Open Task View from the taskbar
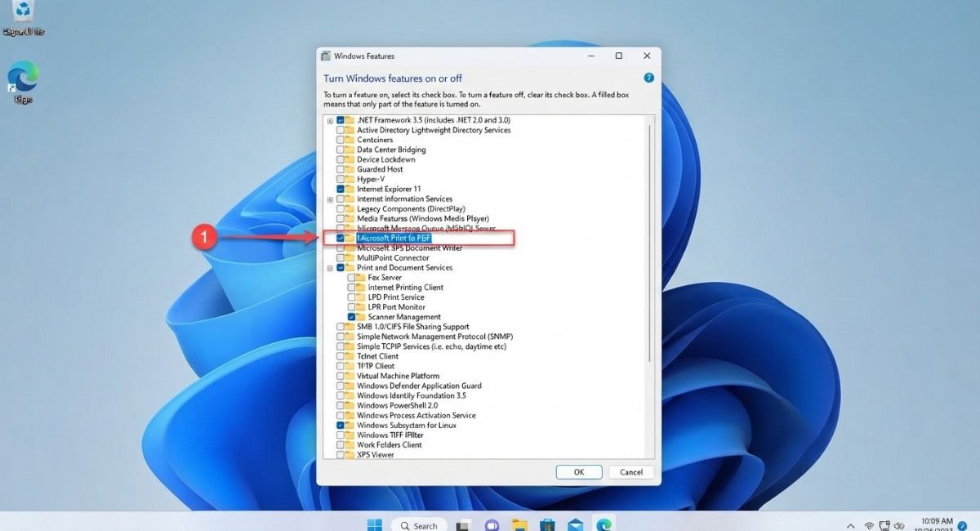 (x=464, y=524)
